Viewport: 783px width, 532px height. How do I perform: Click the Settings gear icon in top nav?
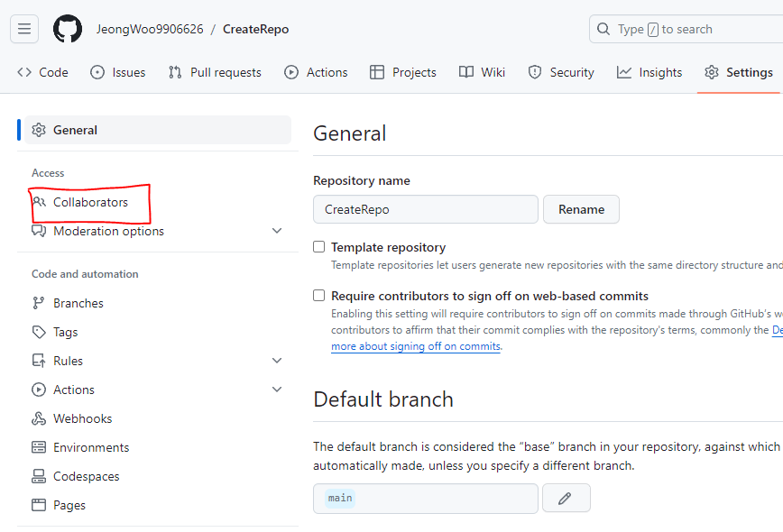click(712, 72)
